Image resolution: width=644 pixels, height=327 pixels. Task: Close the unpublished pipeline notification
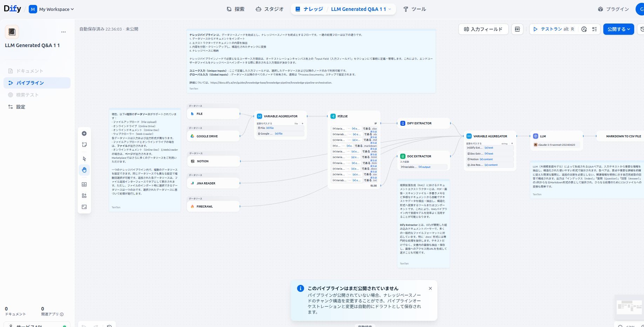pos(430,288)
